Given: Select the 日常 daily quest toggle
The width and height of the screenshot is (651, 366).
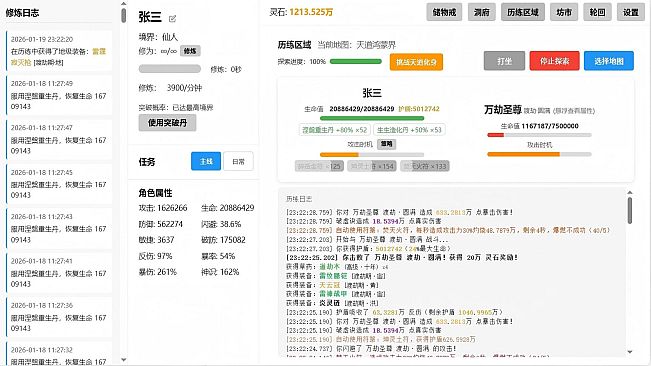Looking at the screenshot, I should pyautogui.click(x=238, y=161).
